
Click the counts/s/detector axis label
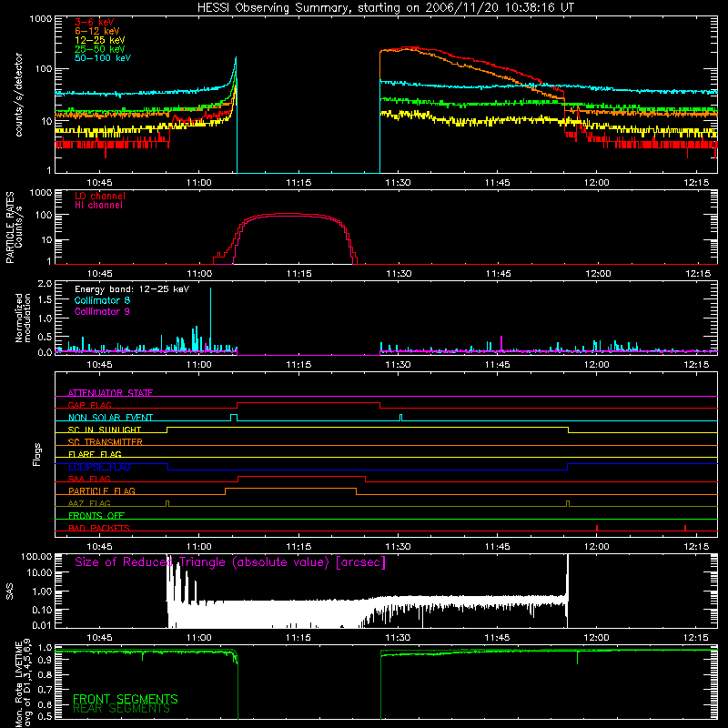pyautogui.click(x=18, y=95)
